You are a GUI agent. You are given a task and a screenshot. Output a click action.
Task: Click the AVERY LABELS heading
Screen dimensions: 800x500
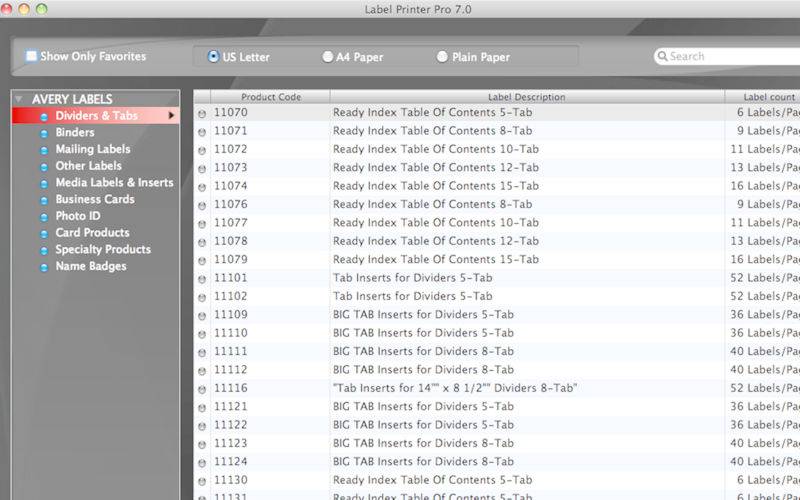click(x=72, y=99)
